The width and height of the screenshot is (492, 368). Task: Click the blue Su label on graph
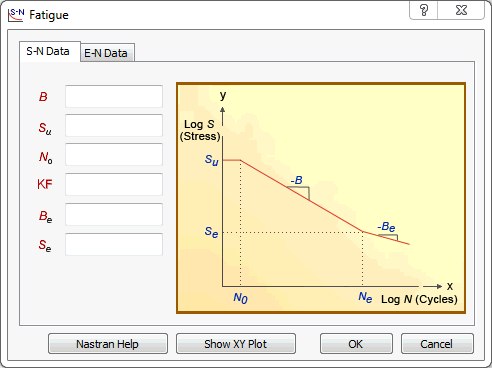point(211,160)
